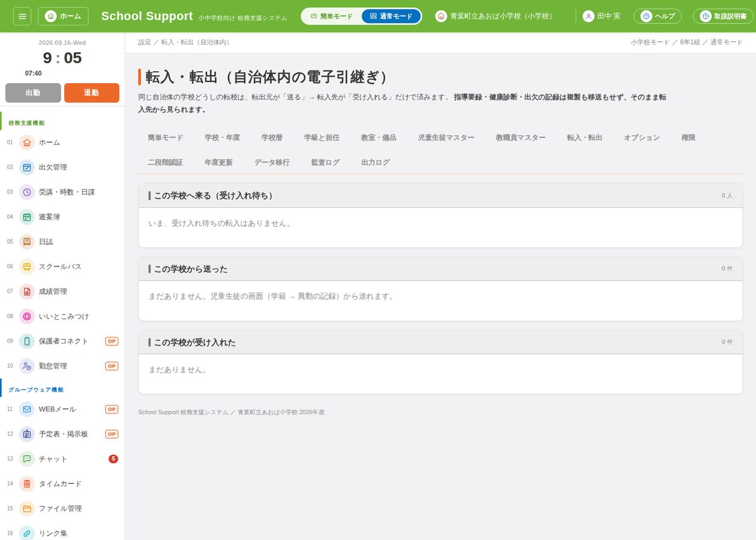756x540 pixels.
Task: Click the 設定 breadcrumb link
Action: click(145, 42)
